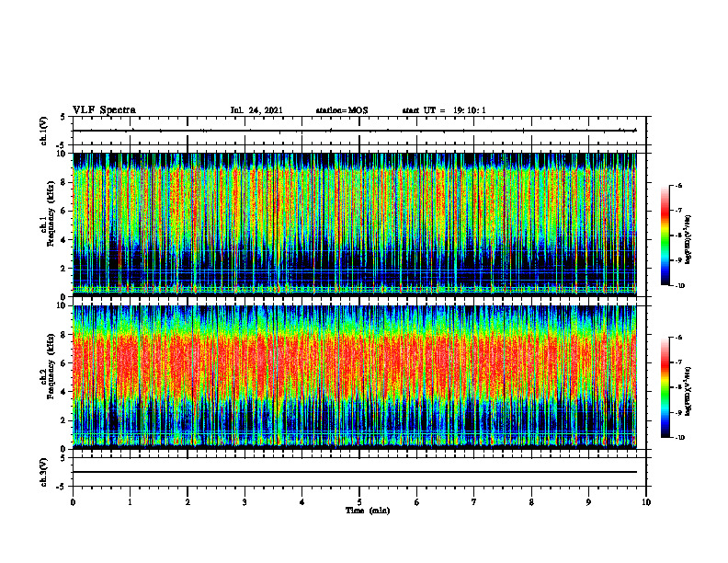
Task: Click time axis tick label "5"
Action: pos(359,502)
